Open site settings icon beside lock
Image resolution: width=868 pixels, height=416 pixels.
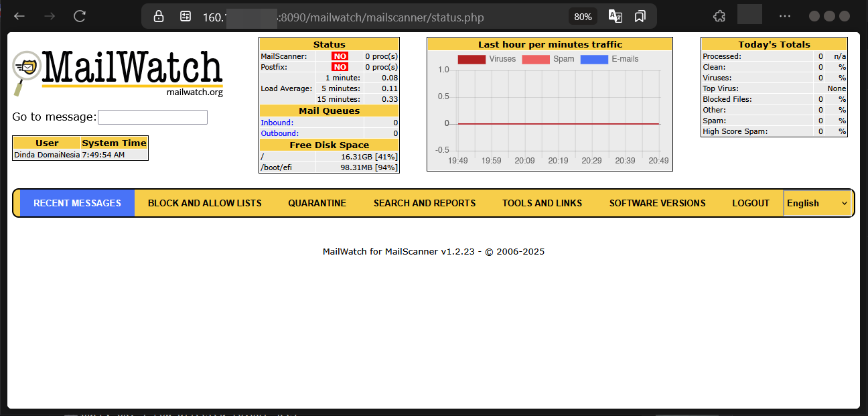pos(186,17)
